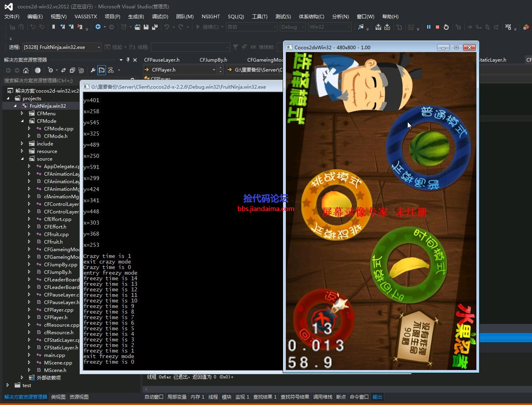Navigate backward with blue arrow
Image resolution: width=532 pixels, height=405 pixels.
(x=98, y=27)
